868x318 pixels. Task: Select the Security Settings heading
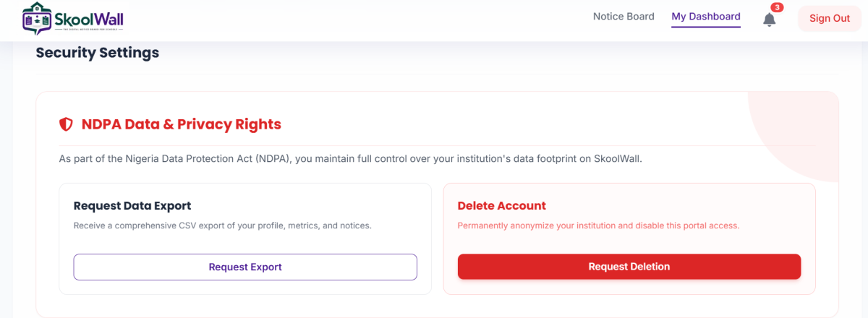[x=98, y=53]
